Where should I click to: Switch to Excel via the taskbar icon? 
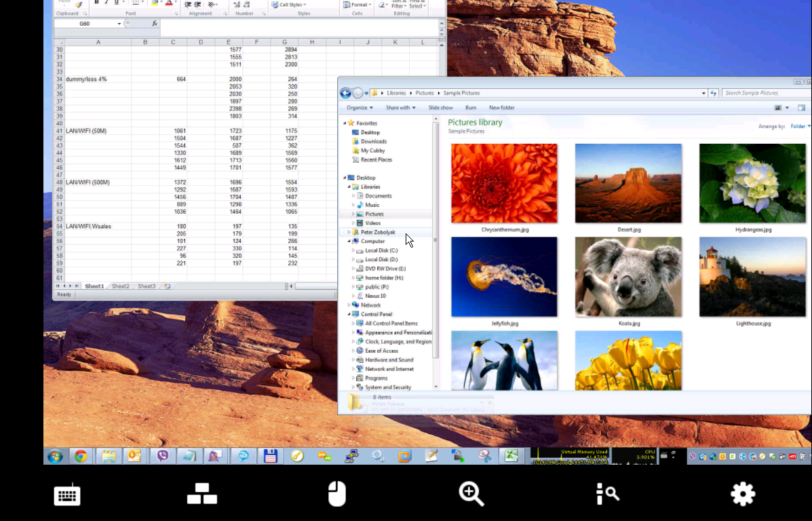[x=511, y=456]
